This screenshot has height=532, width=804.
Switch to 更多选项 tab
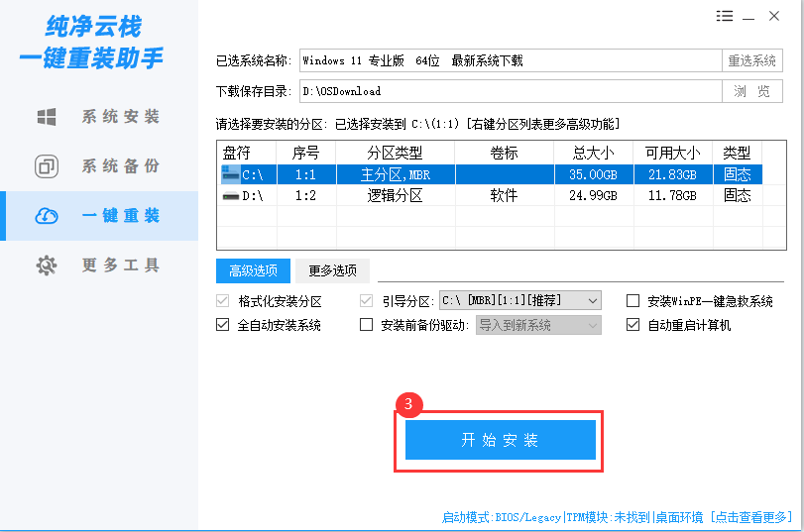pyautogui.click(x=332, y=270)
